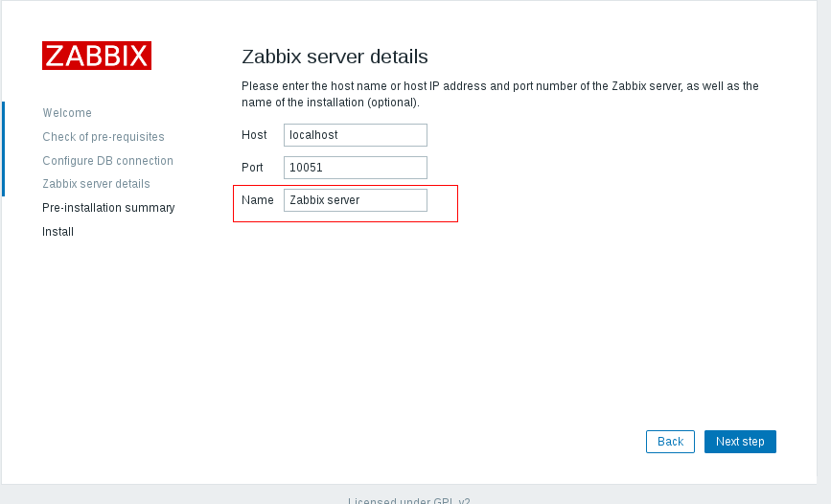Proceed with the Next step button
Viewport: 831px width, 504px height.
coord(740,442)
